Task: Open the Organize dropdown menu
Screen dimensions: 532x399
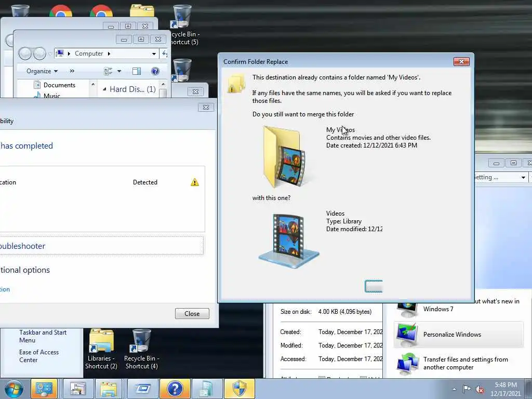Action: pos(42,71)
